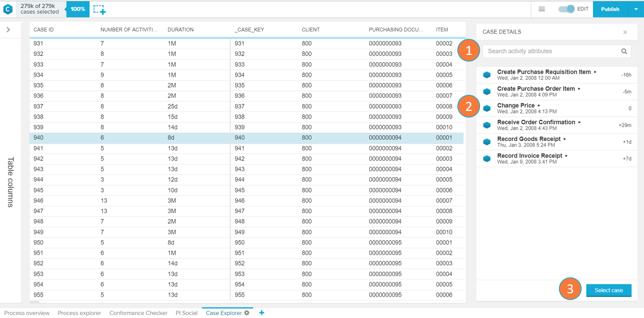This screenshot has height=318, width=644.
Task: Click the Publish button
Action: click(610, 9)
